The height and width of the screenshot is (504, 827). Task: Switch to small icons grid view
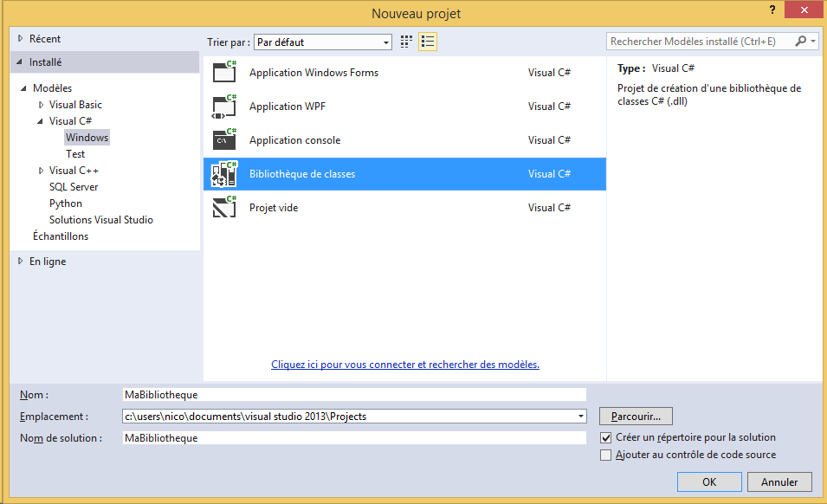coord(406,42)
